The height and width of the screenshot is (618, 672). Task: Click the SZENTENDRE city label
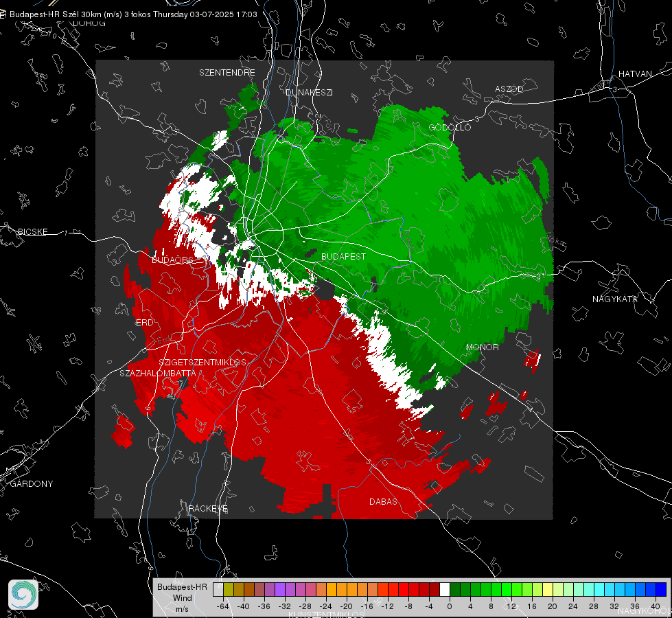227,73
